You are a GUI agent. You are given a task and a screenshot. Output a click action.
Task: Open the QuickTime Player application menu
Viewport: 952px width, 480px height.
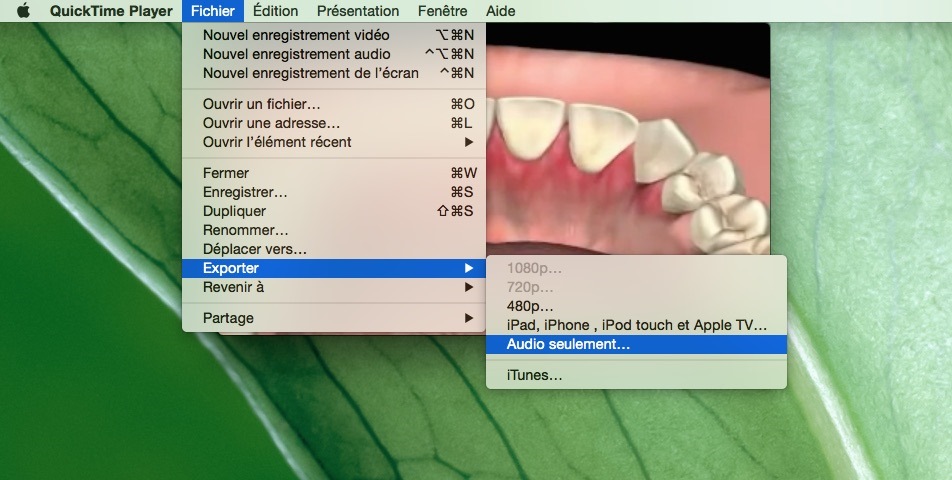click(111, 11)
